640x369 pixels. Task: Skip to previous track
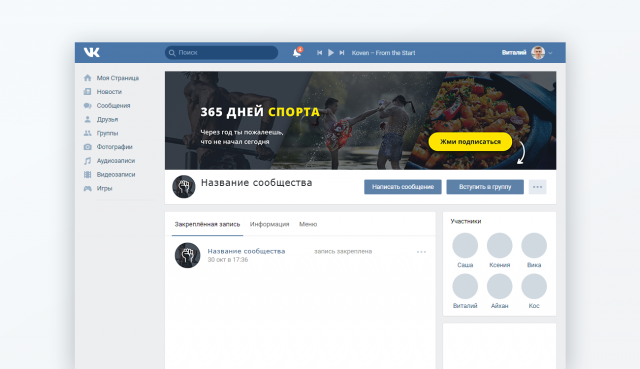tap(320, 53)
